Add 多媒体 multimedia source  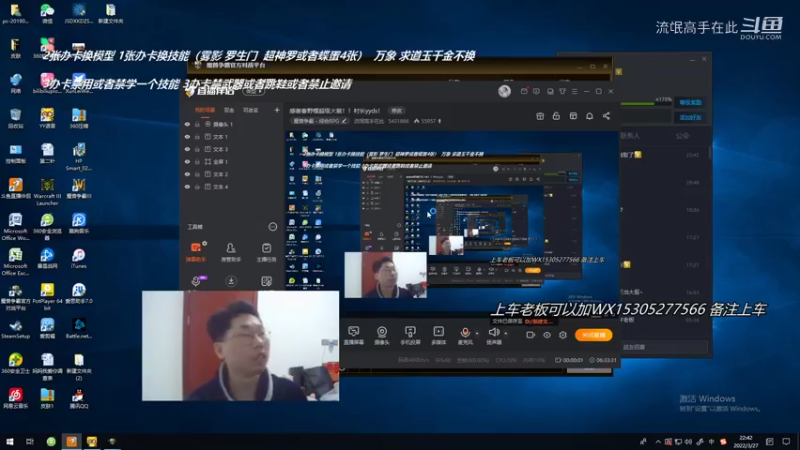tap(439, 335)
